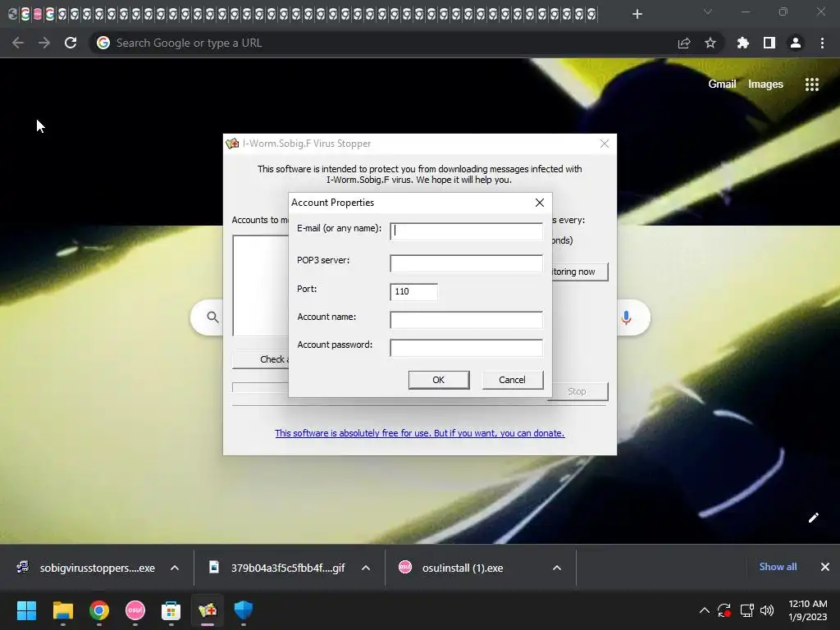This screenshot has width=840, height=630.
Task: Open clock and date 12:10 AM
Action: point(808,610)
